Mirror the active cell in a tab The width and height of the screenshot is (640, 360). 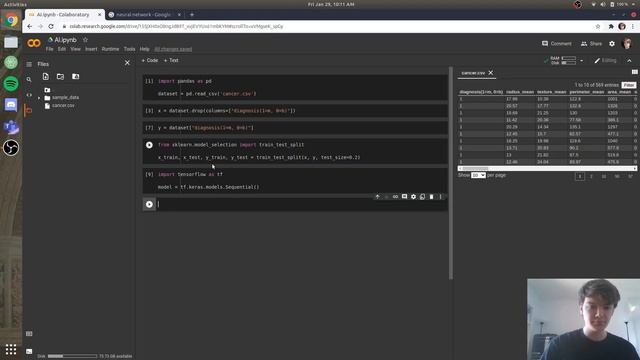(x=422, y=197)
